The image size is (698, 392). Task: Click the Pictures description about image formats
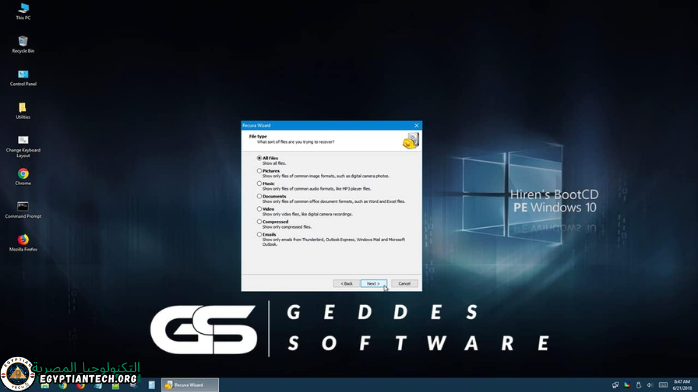[x=326, y=176]
